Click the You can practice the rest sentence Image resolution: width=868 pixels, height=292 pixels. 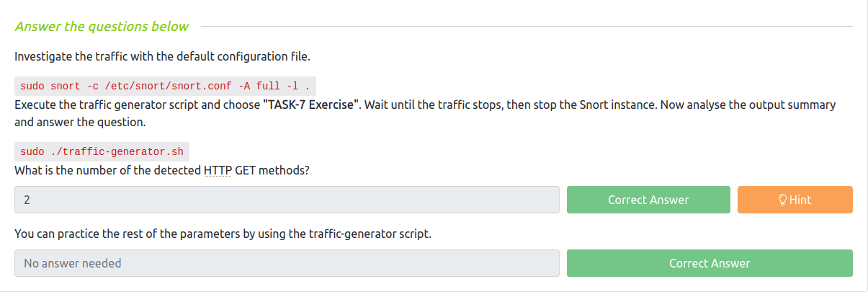[x=223, y=234]
